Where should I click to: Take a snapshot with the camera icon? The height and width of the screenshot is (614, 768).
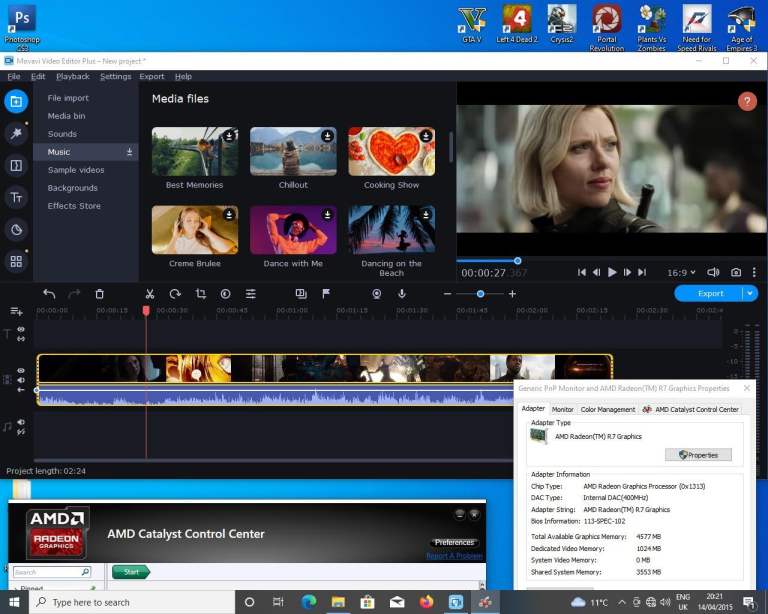click(x=736, y=272)
